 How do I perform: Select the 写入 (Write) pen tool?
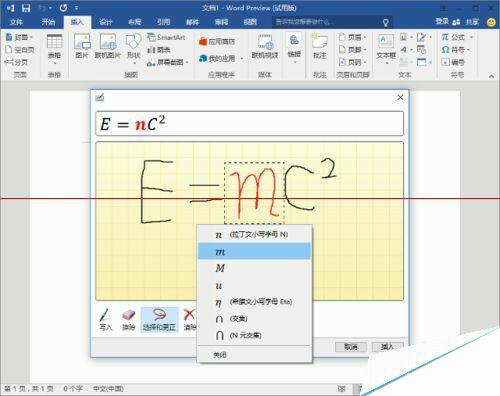pos(105,320)
